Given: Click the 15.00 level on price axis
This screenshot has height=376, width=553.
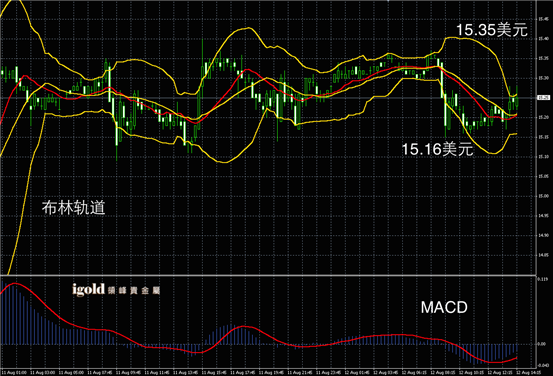Looking at the screenshot, I should (x=543, y=196).
